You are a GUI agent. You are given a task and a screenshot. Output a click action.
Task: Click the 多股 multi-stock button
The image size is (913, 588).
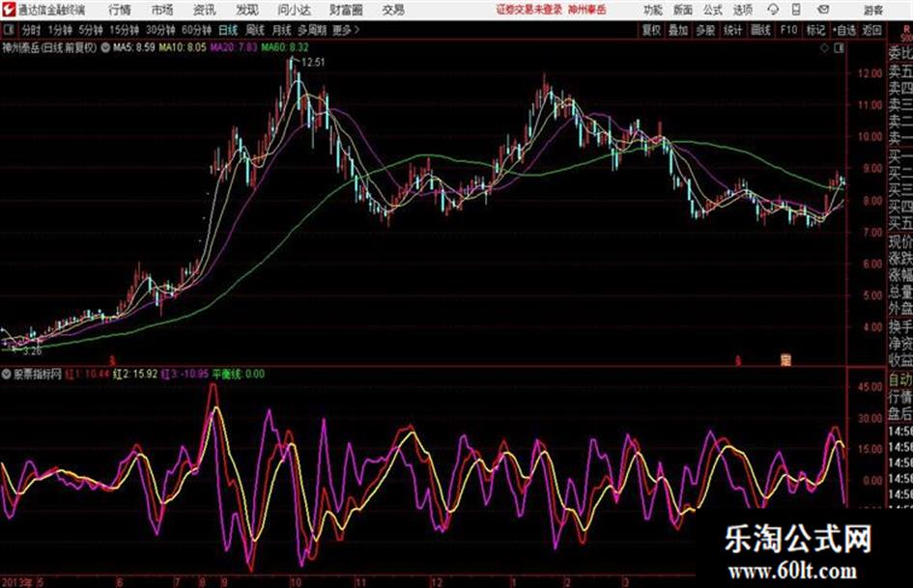(705, 30)
